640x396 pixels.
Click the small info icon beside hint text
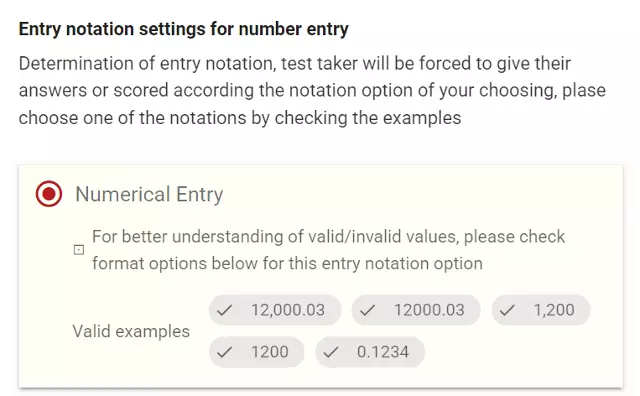coord(79,250)
